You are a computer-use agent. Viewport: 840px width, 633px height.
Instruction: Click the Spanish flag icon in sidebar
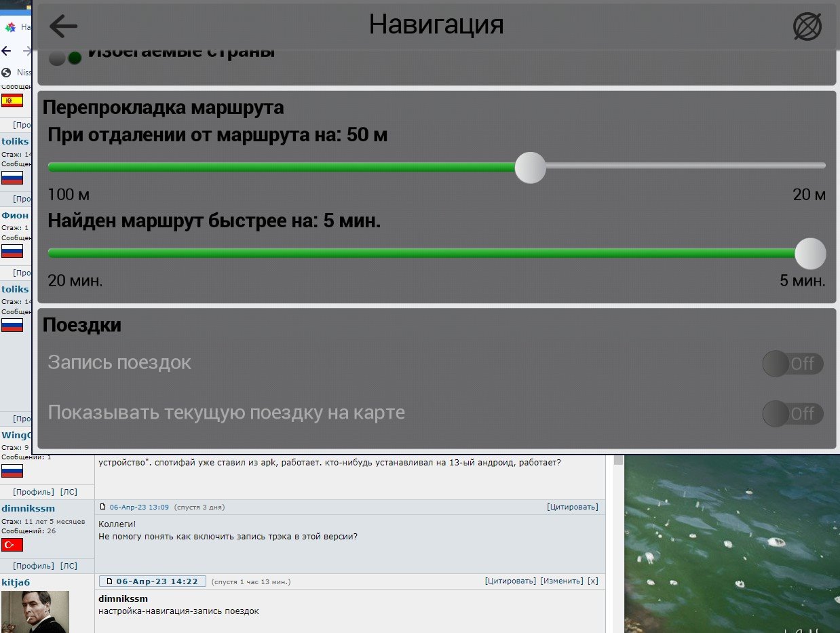pos(12,100)
